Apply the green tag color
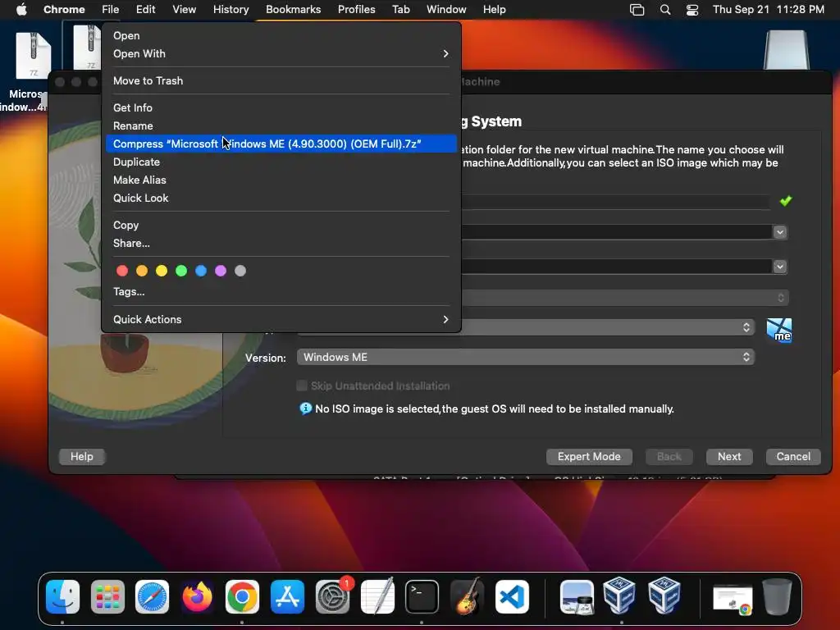Screen dimensions: 840x630 tap(181, 271)
